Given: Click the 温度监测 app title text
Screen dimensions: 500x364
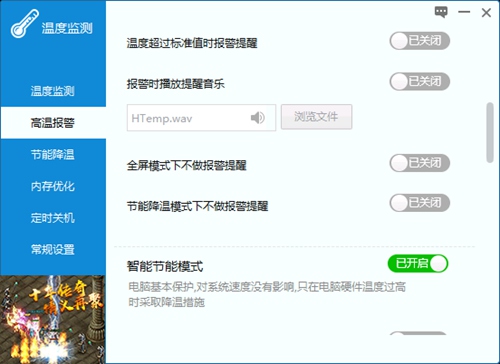Looking at the screenshot, I should pos(67,28).
